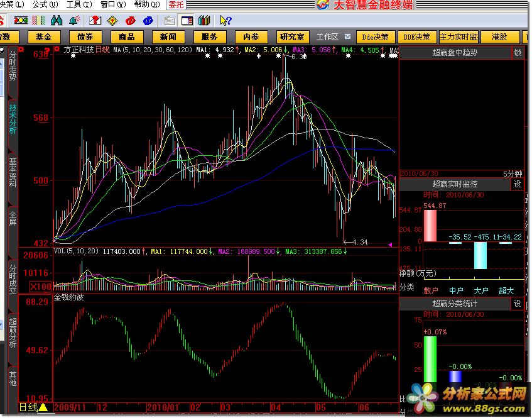Select the 超赢分析 side tab

point(13,333)
